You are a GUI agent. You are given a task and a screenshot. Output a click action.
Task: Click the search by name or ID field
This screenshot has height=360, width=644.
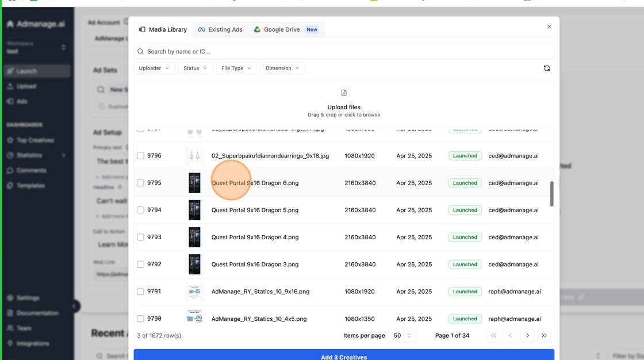[344, 51]
